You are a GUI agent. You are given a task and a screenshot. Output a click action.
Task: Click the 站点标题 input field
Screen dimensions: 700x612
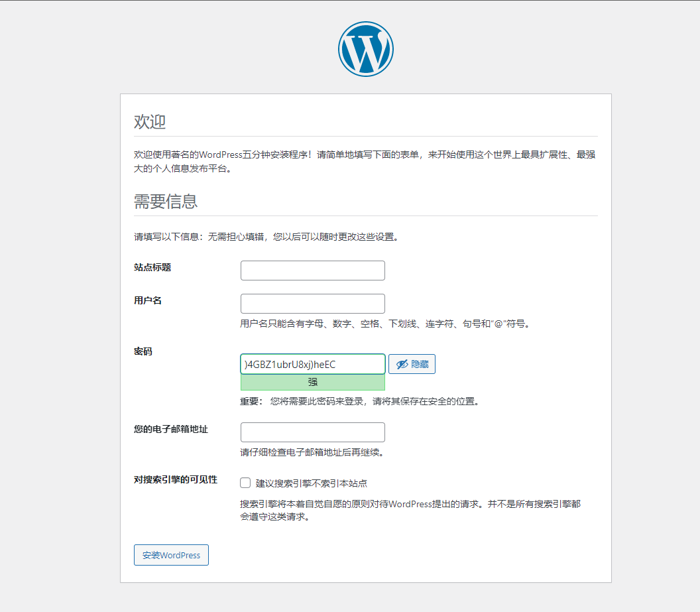tap(312, 271)
